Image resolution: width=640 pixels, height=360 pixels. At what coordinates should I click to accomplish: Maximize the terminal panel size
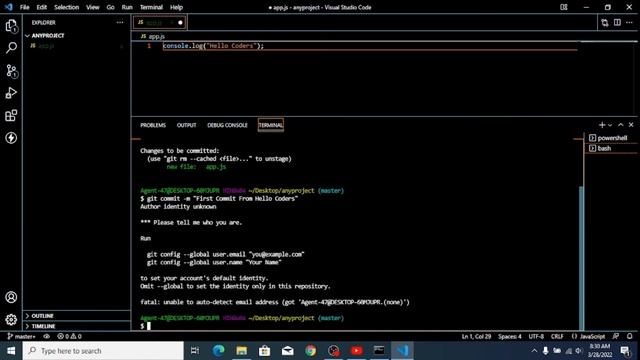click(x=620, y=125)
